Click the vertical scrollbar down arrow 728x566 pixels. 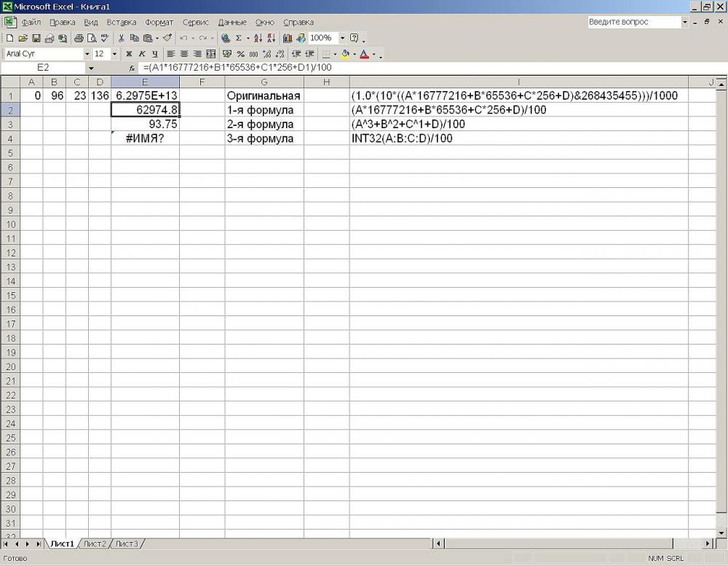(x=721, y=532)
